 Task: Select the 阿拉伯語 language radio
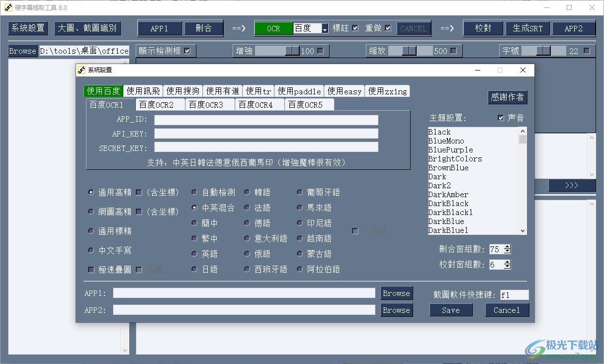(x=300, y=269)
